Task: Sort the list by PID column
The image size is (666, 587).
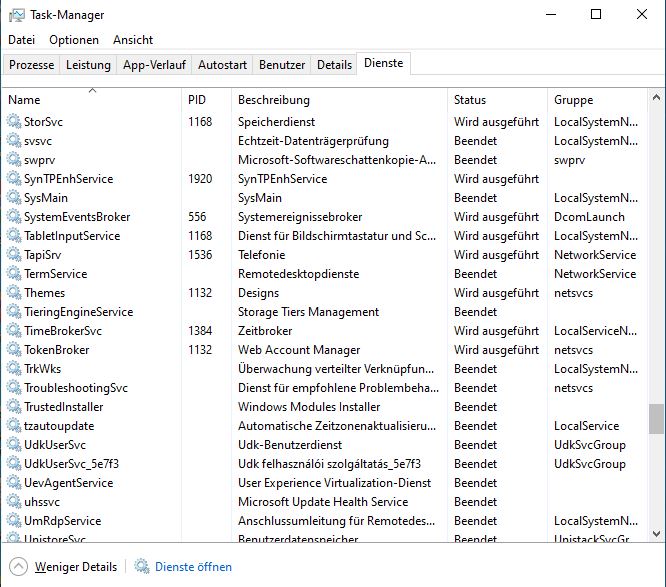Action: coord(206,100)
